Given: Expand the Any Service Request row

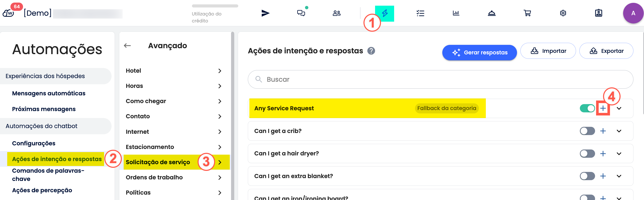Looking at the screenshot, I should point(619,109).
